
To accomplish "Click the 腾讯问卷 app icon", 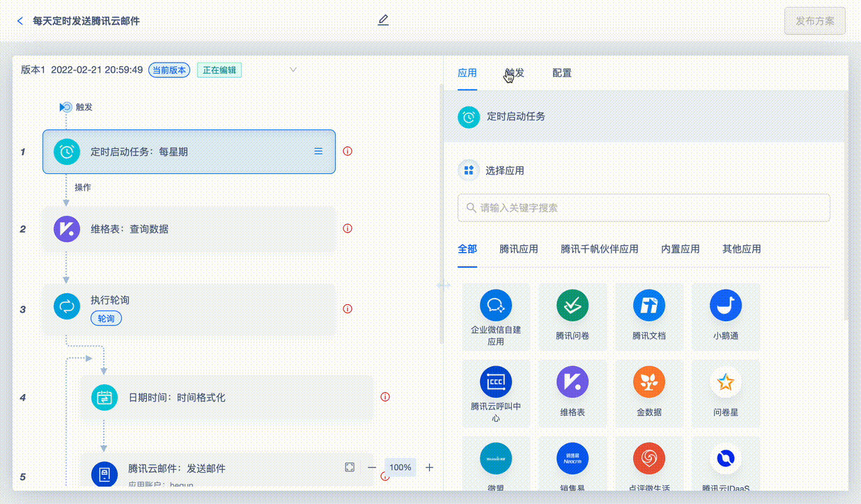I will point(572,305).
